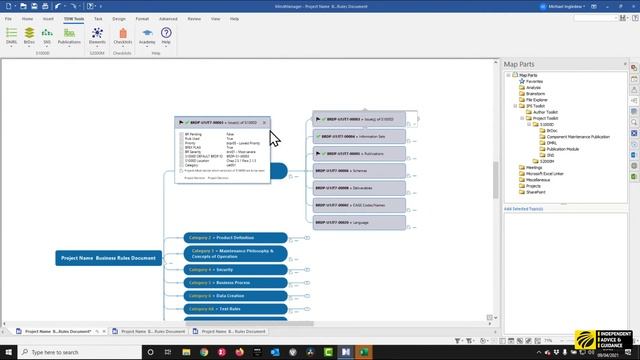
Task: Click the calendar icon in right task-pane strip
Action: 634,79
